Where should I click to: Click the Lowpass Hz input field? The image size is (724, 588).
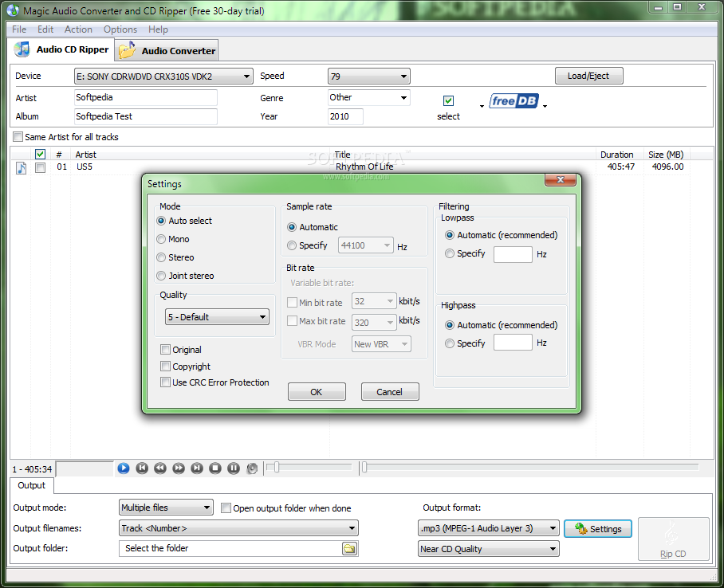tap(513, 254)
